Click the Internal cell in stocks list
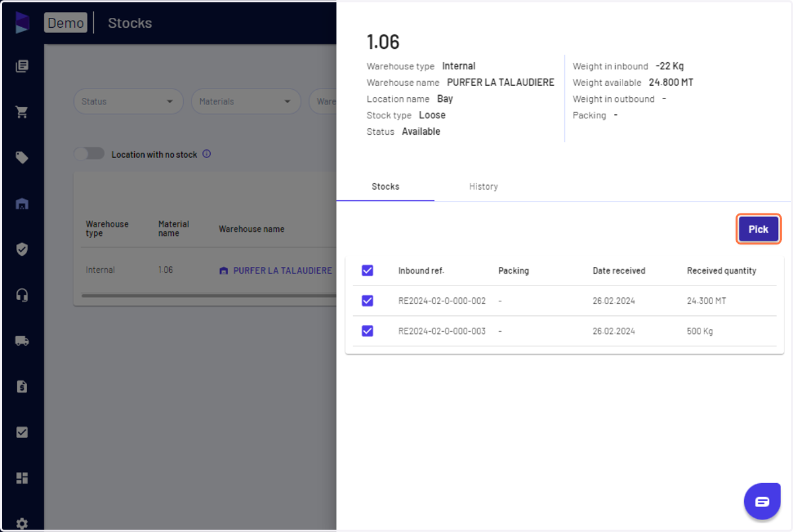This screenshot has height=532, width=793. pos(100,270)
